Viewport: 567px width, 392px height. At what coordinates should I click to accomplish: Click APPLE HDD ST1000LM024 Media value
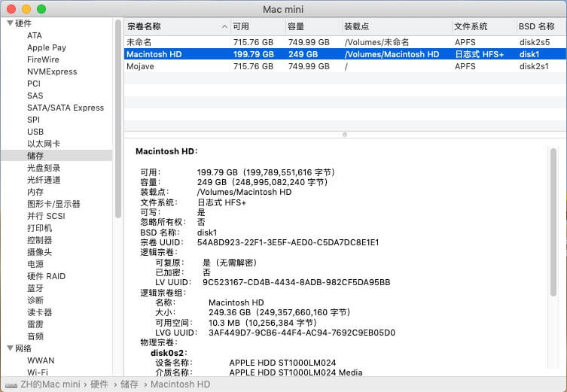tap(296, 372)
